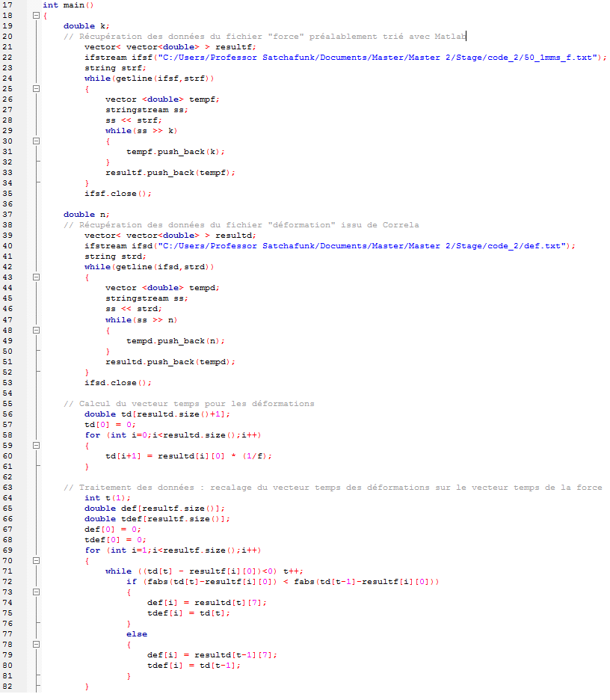Click 'while(getline(ifsd,strd))' statement
Image resolution: width=610 pixels, height=700 pixels.
point(149,267)
